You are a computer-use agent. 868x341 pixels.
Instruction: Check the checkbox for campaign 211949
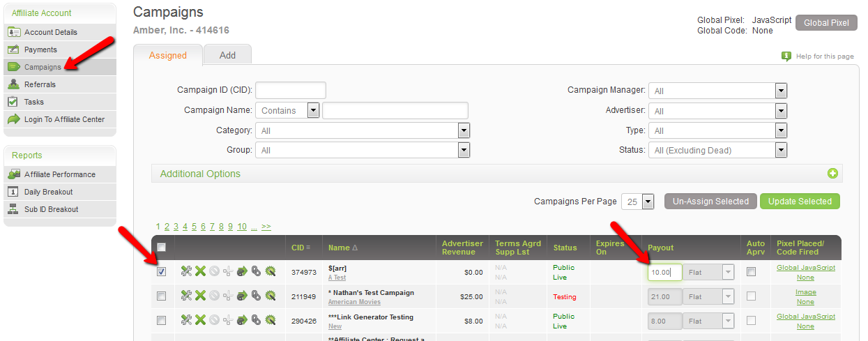tap(162, 296)
